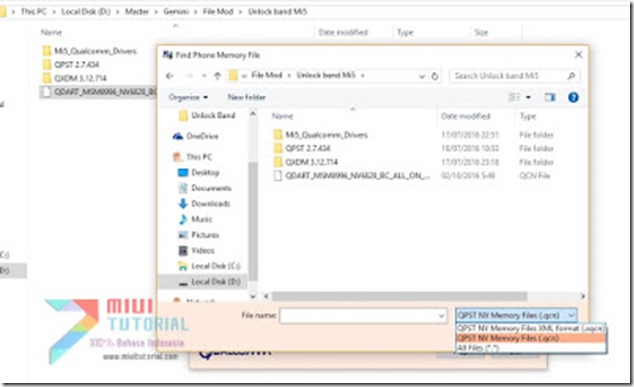Sort Explorer window by Date modified column
Screen dimensions: 634x387
(343, 33)
